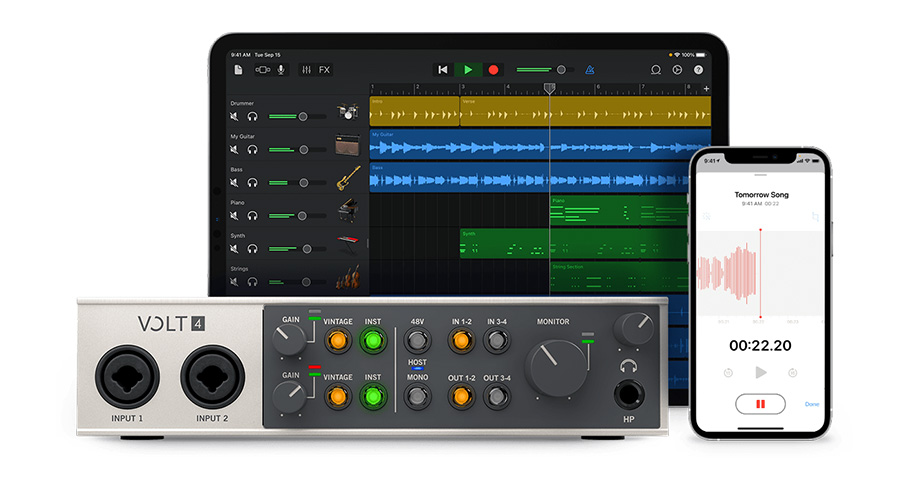
Task: Tap the Tomorrow Song title on iPhone
Action: 761,194
